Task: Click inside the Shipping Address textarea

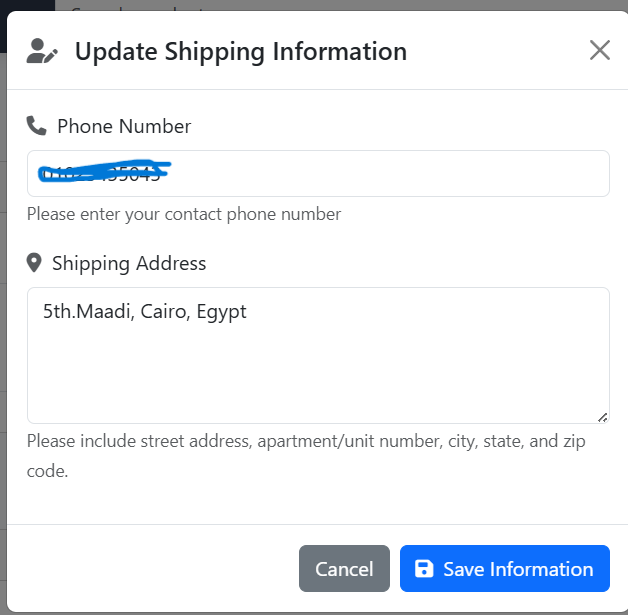Action: point(318,355)
